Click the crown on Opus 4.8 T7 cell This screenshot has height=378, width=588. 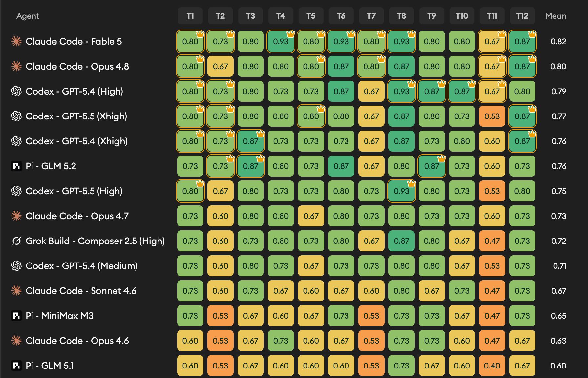pyautogui.click(x=381, y=59)
